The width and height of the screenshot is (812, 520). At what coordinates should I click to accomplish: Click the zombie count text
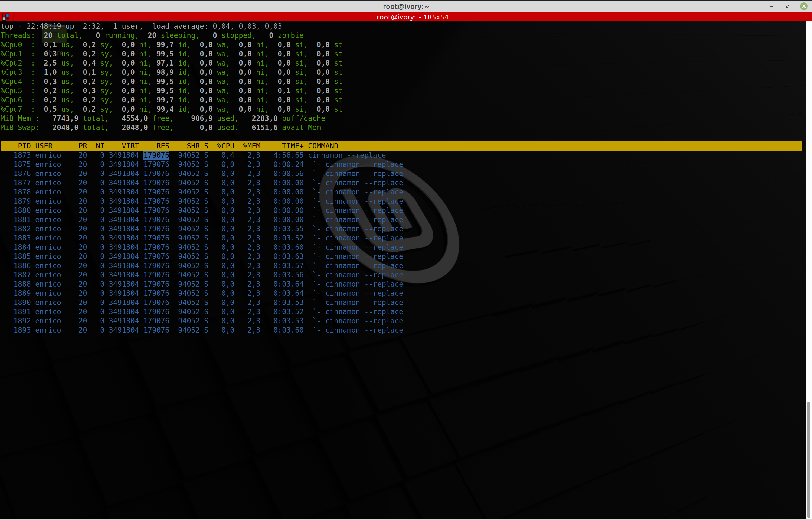coord(286,35)
